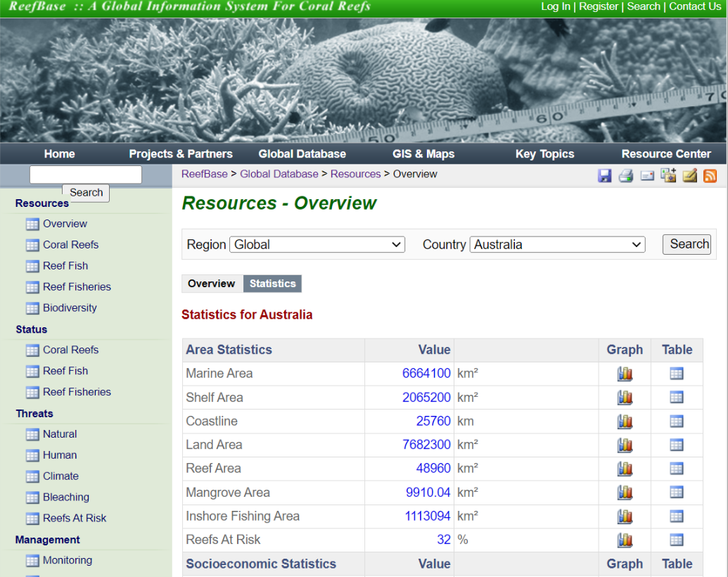Click the orange RSS feed icon
This screenshot has height=577, width=728.
click(710, 176)
